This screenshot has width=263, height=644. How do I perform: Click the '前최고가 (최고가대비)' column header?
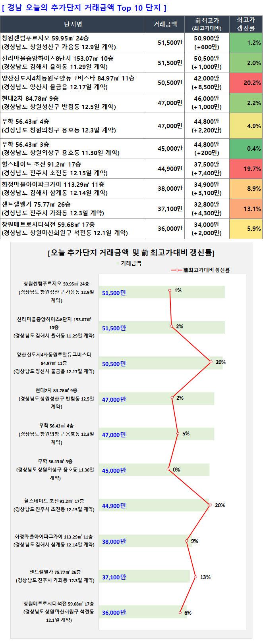207,24
